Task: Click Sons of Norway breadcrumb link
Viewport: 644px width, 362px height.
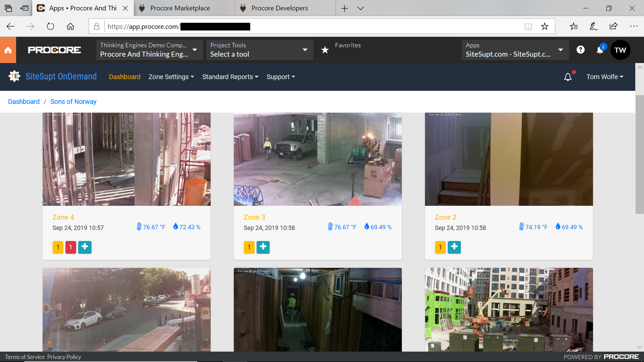Action: pos(73,102)
